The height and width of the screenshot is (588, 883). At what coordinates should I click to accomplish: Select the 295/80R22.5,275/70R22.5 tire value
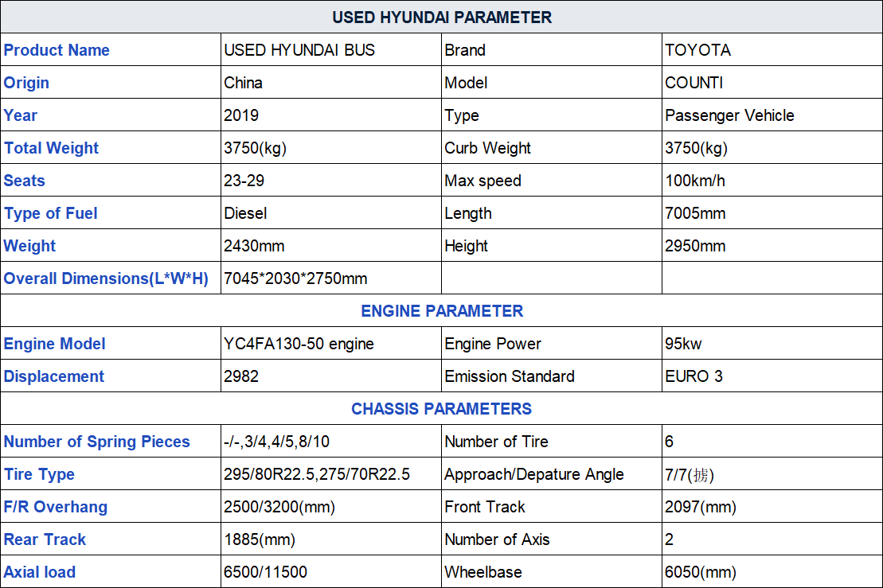point(316,474)
